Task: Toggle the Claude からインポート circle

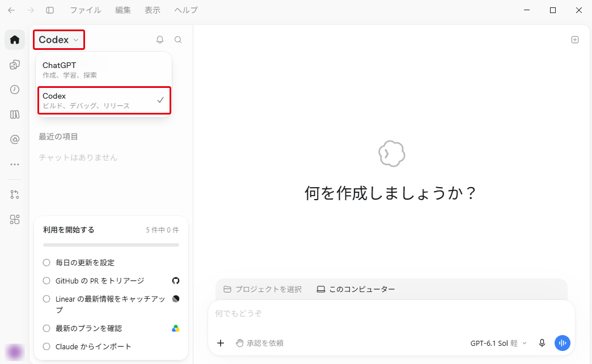Action: 46,346
